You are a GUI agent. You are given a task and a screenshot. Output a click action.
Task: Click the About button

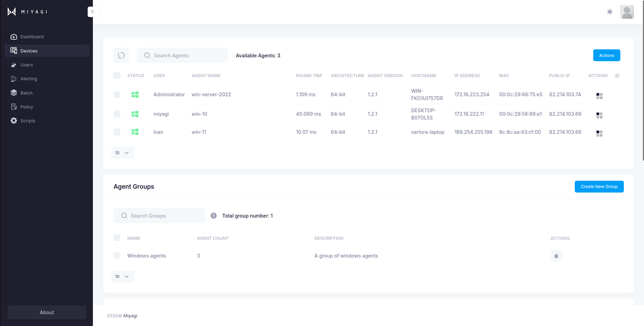47,312
